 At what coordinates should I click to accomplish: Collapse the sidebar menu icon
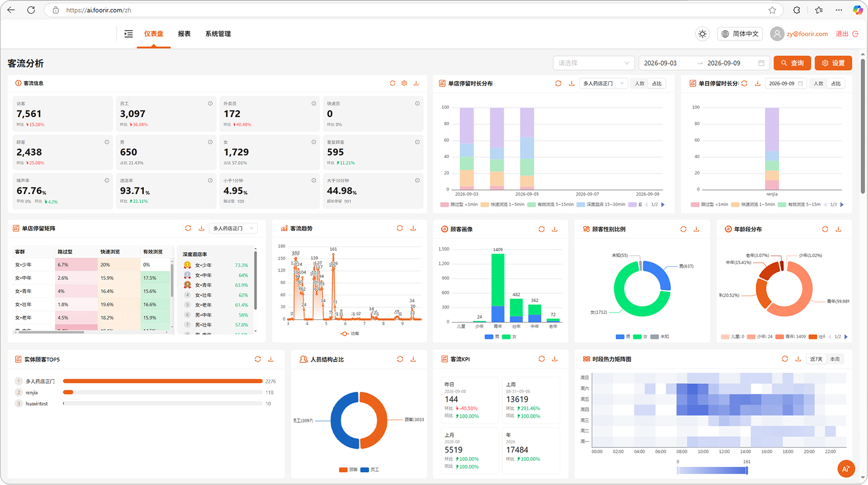coord(129,34)
